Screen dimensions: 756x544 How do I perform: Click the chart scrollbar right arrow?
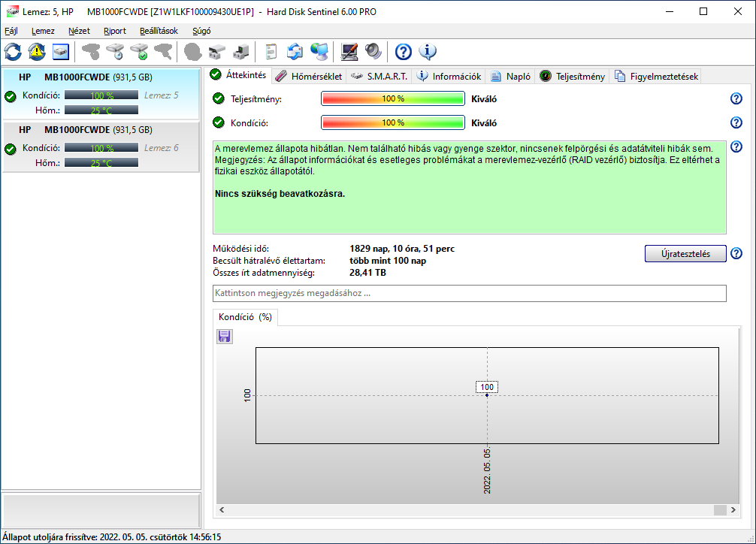point(733,509)
